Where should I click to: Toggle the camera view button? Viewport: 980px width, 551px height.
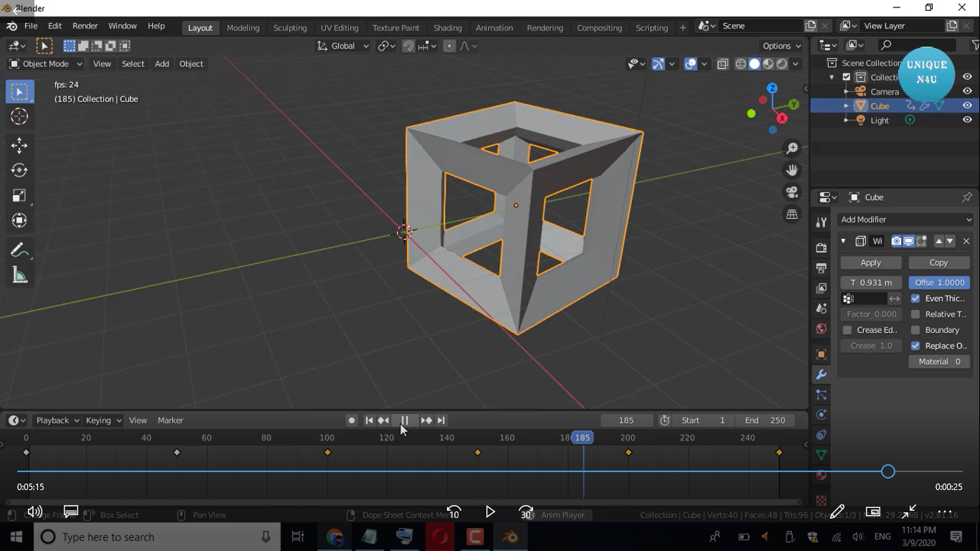point(792,192)
